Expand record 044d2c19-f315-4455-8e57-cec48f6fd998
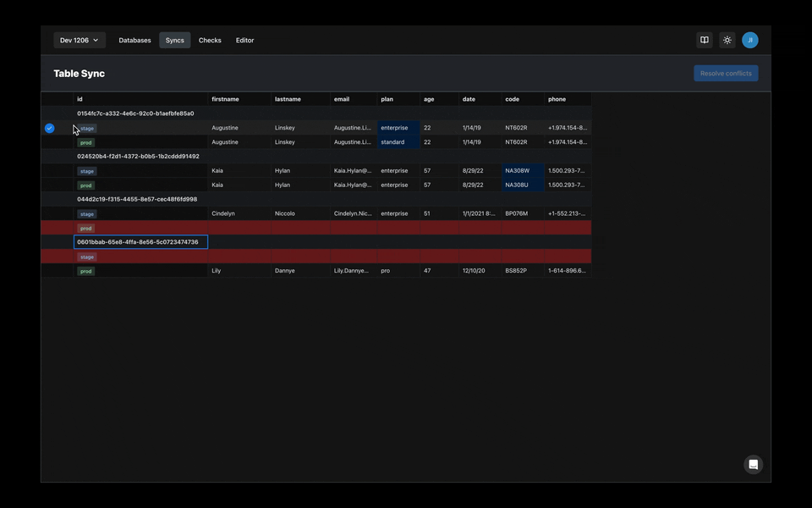Image resolution: width=812 pixels, height=508 pixels. coord(135,198)
